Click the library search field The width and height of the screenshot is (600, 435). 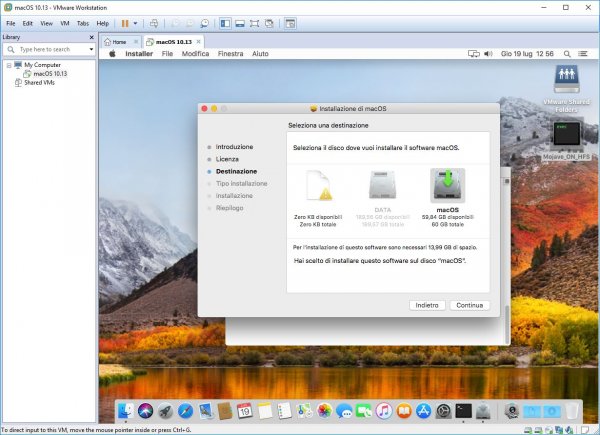[49, 49]
